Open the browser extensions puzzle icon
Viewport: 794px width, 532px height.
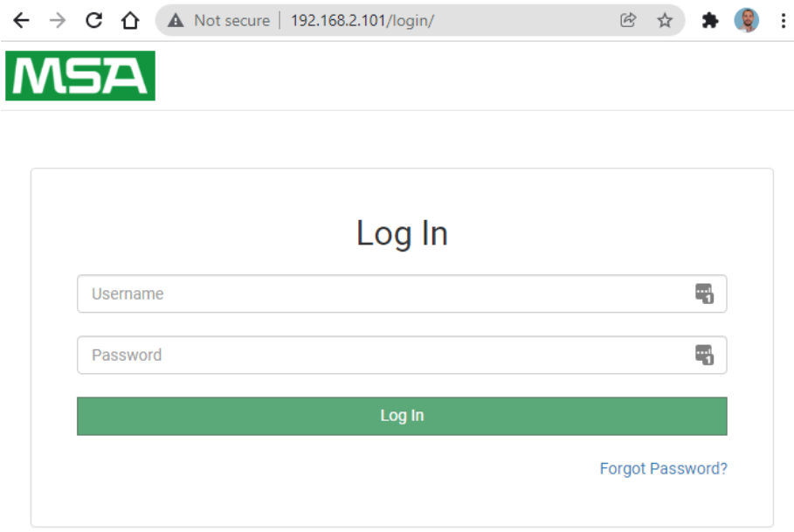pyautogui.click(x=710, y=21)
